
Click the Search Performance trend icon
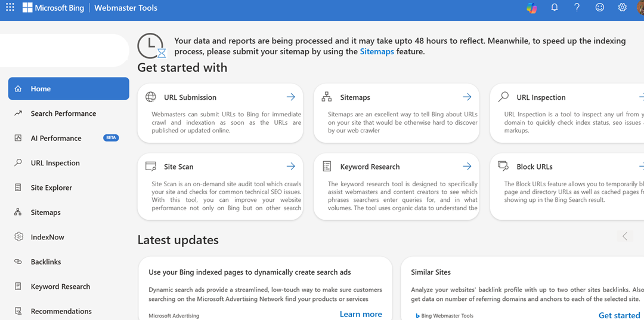[18, 113]
